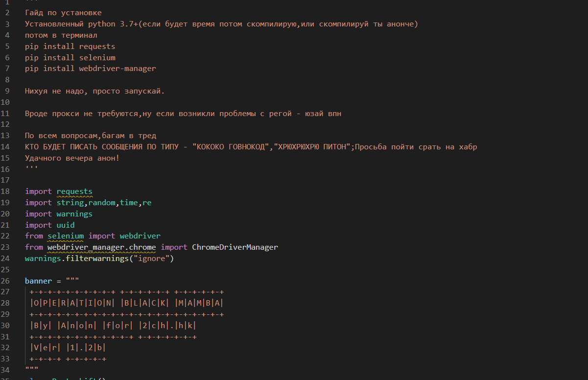Image resolution: width=588 pixels, height=380 pixels.
Task: Click the 'pip install webdriver-manager' comment line
Action: (x=91, y=69)
